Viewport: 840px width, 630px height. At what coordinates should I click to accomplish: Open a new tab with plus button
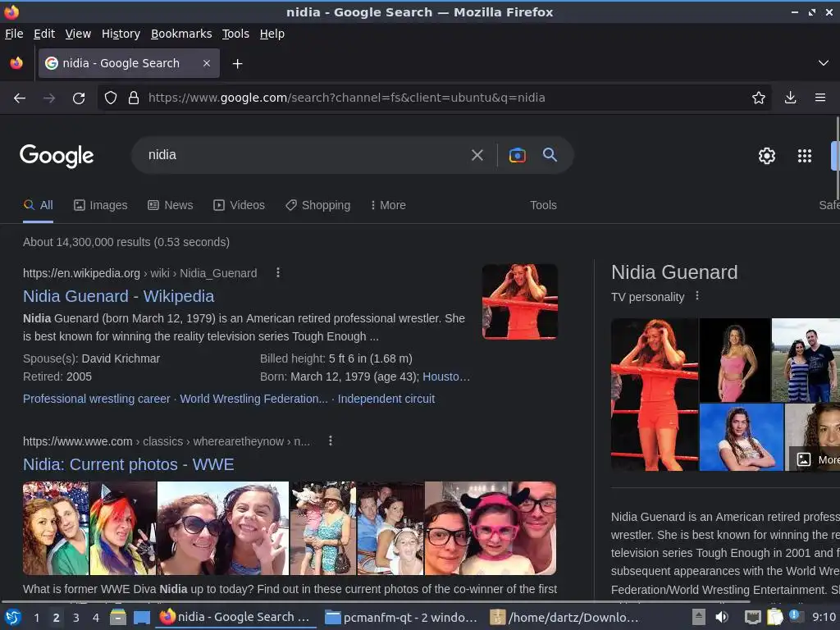coord(237,64)
